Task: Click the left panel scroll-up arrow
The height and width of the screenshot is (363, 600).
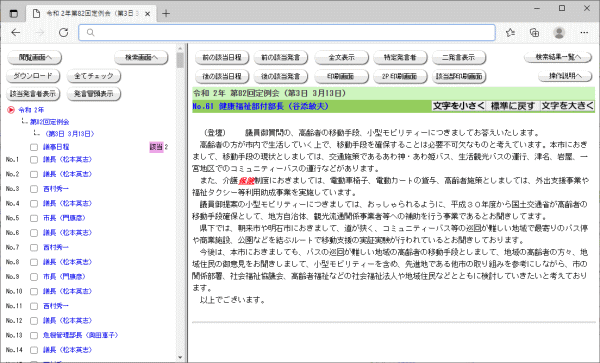Action: [x=180, y=49]
